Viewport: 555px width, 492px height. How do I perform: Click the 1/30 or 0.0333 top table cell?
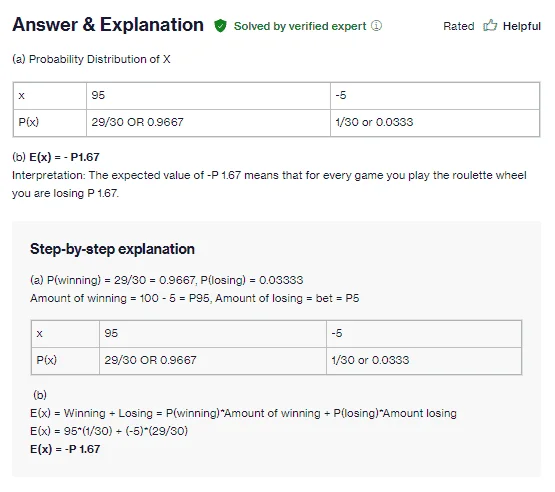tap(435, 123)
